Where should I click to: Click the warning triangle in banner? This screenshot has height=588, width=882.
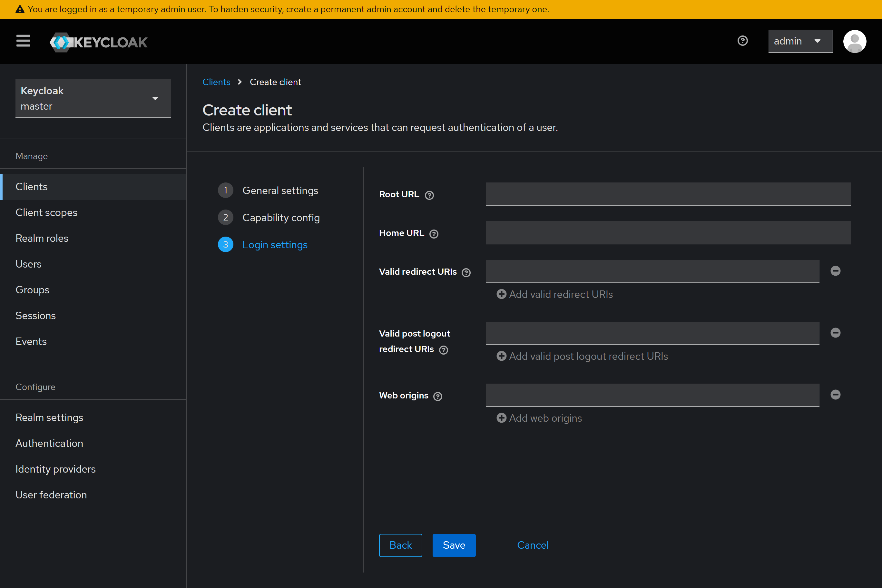[x=20, y=9]
